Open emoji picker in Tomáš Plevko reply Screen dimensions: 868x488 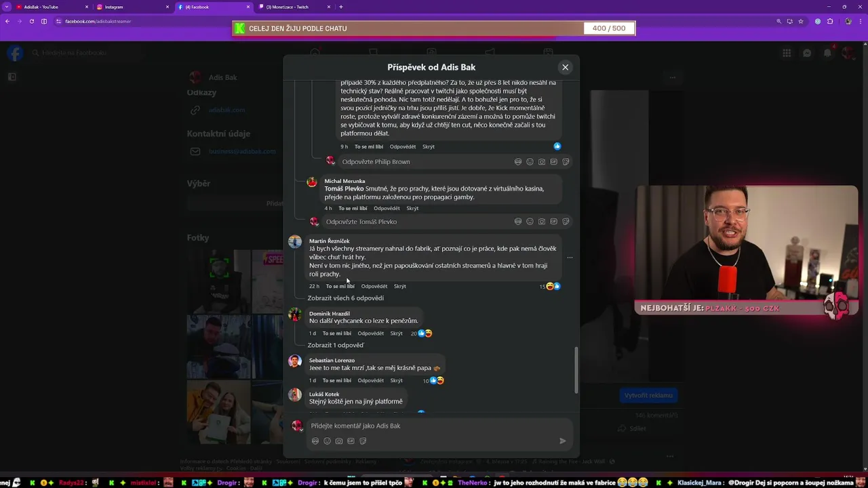(x=530, y=222)
